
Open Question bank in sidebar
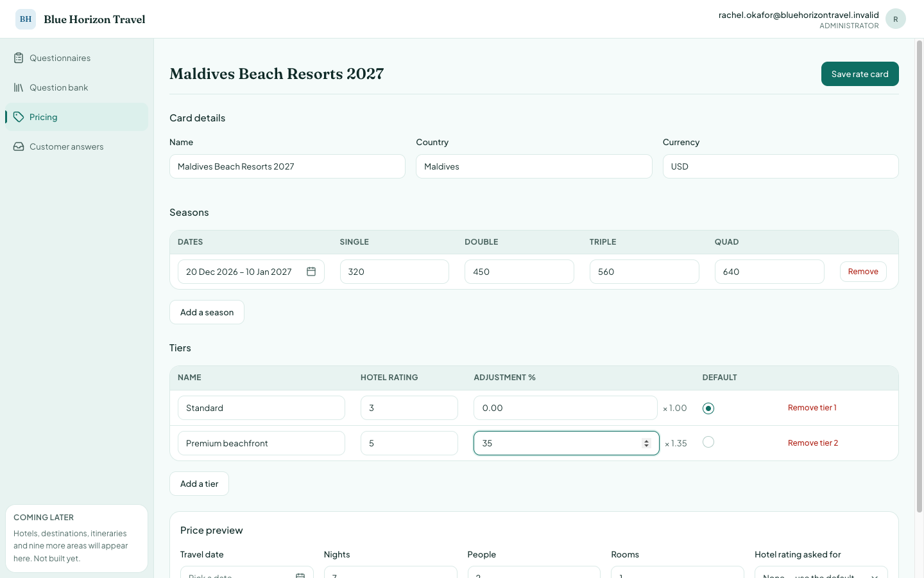coord(77,87)
